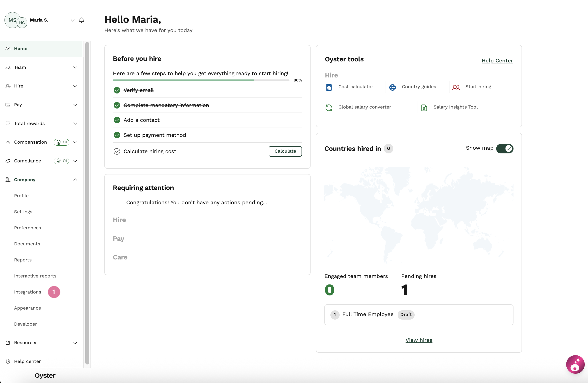Open Appearance in the sidebar
Screen dimensions: 588x383
click(28, 308)
